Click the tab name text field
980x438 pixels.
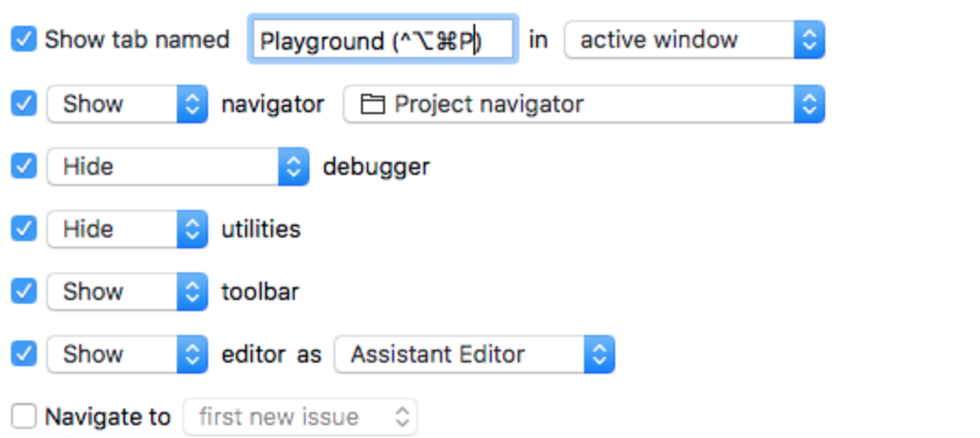pyautogui.click(x=382, y=40)
